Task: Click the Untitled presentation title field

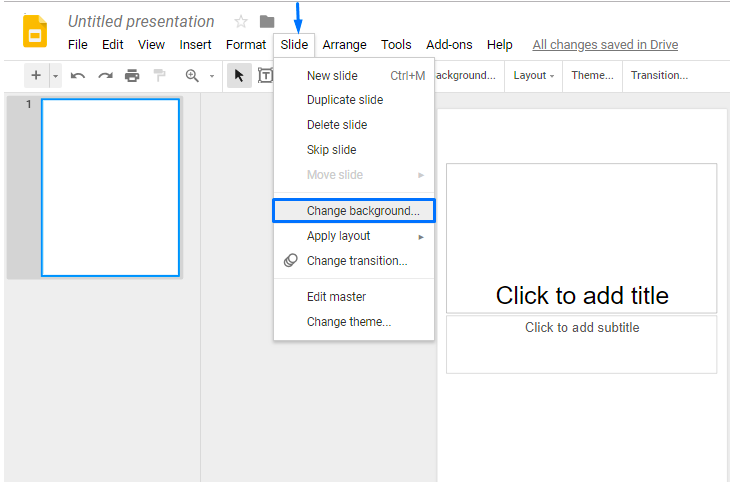Action: tap(141, 21)
